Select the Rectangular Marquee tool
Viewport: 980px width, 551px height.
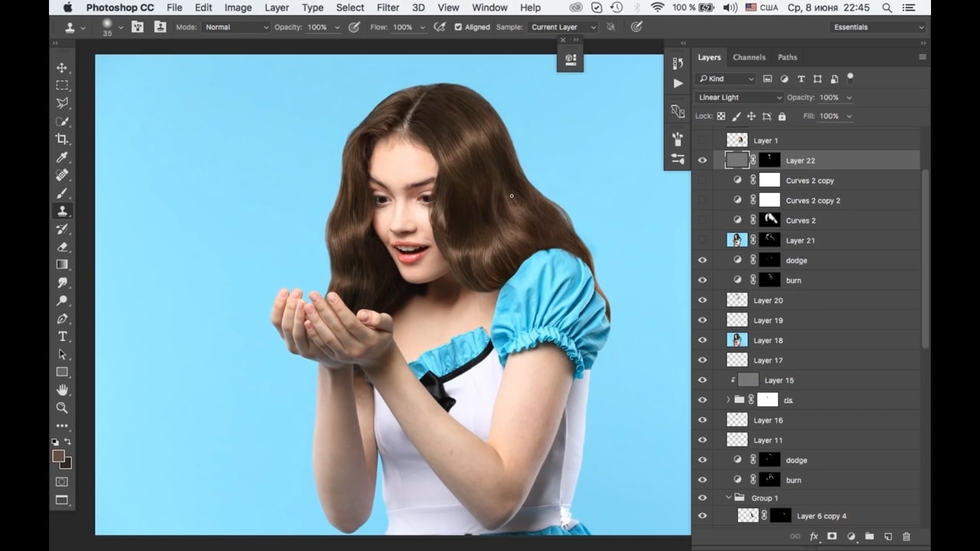(62, 86)
